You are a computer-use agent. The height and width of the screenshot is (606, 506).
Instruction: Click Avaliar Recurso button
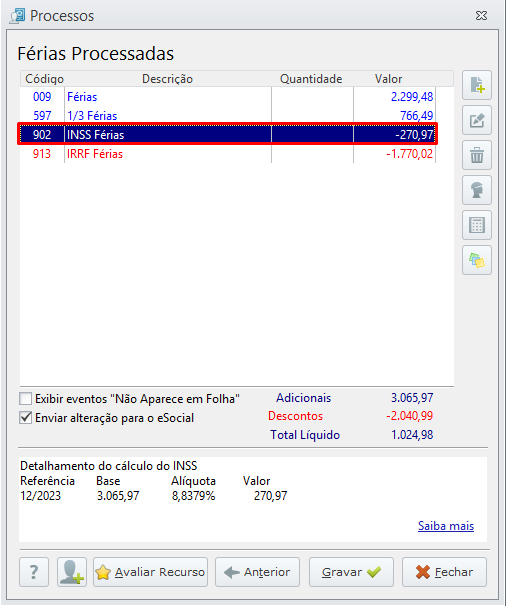(150, 572)
